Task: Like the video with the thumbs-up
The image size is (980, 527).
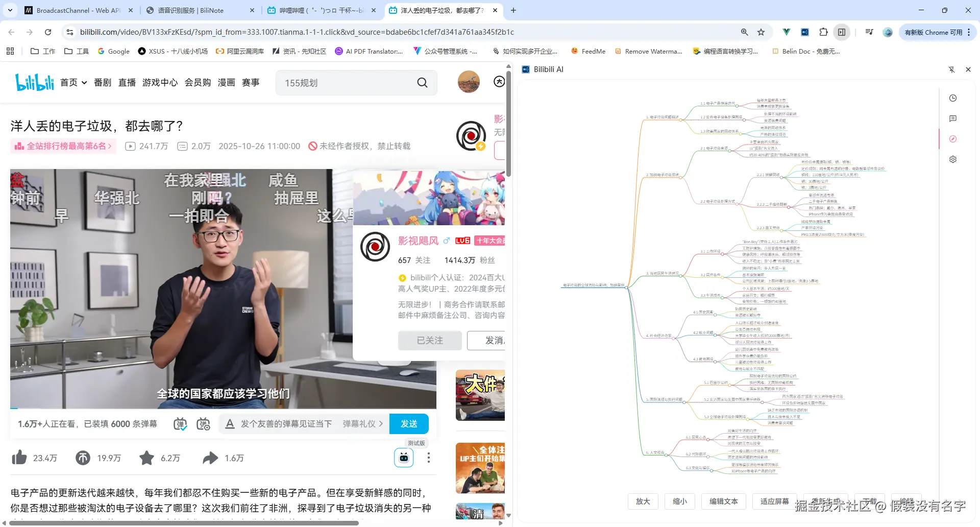Action: coord(19,458)
